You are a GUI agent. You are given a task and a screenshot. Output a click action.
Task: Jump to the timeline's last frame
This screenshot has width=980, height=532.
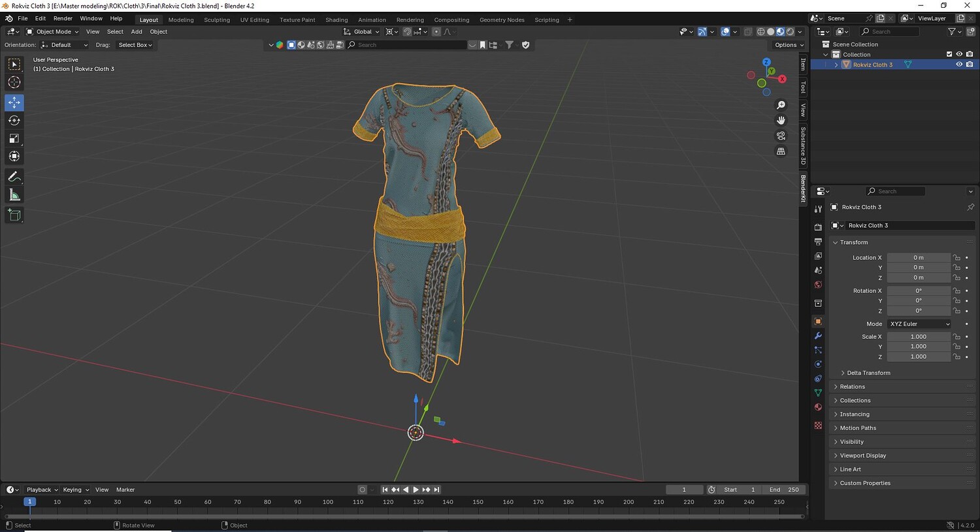pyautogui.click(x=436, y=490)
